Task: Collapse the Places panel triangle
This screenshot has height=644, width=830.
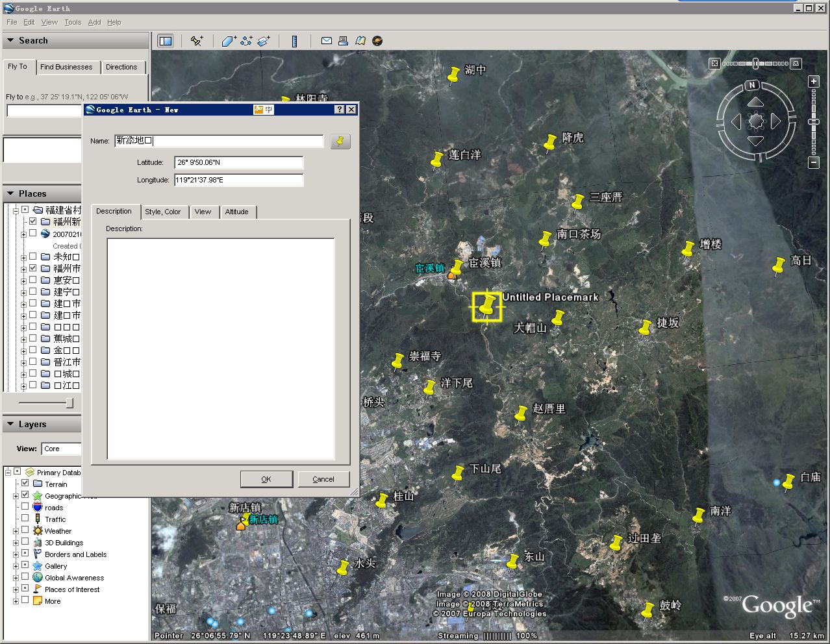Action: click(x=10, y=193)
